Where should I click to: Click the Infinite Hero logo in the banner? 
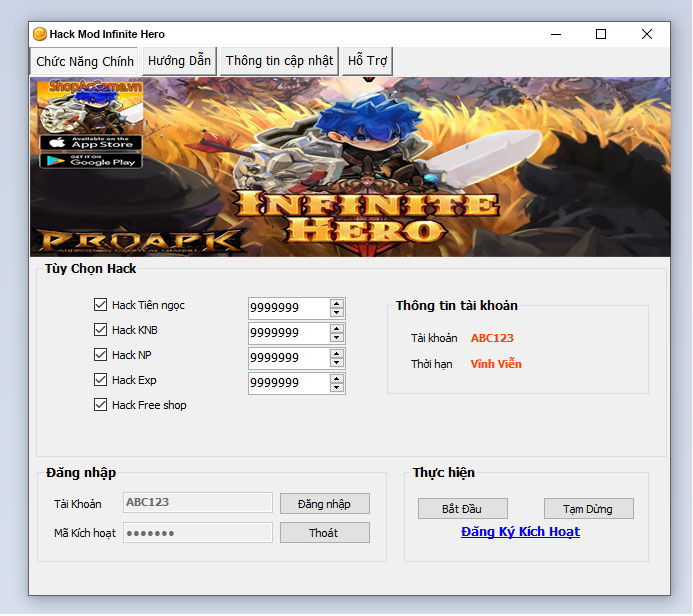coord(367,218)
